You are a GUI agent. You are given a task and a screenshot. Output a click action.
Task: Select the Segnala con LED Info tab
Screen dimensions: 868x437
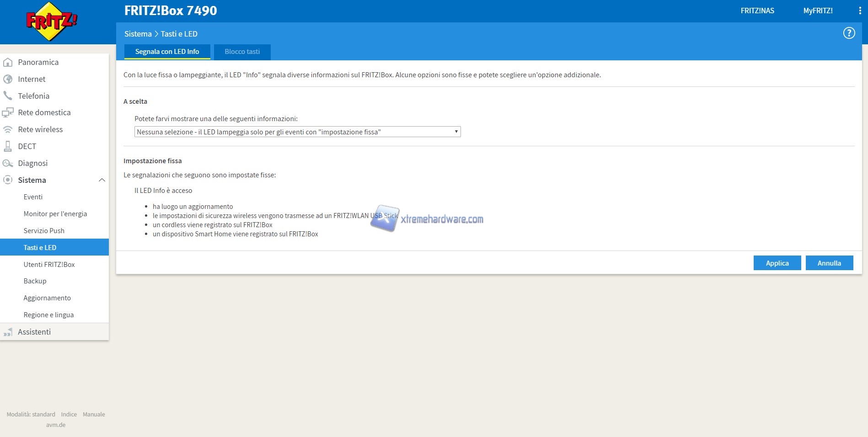pyautogui.click(x=167, y=52)
